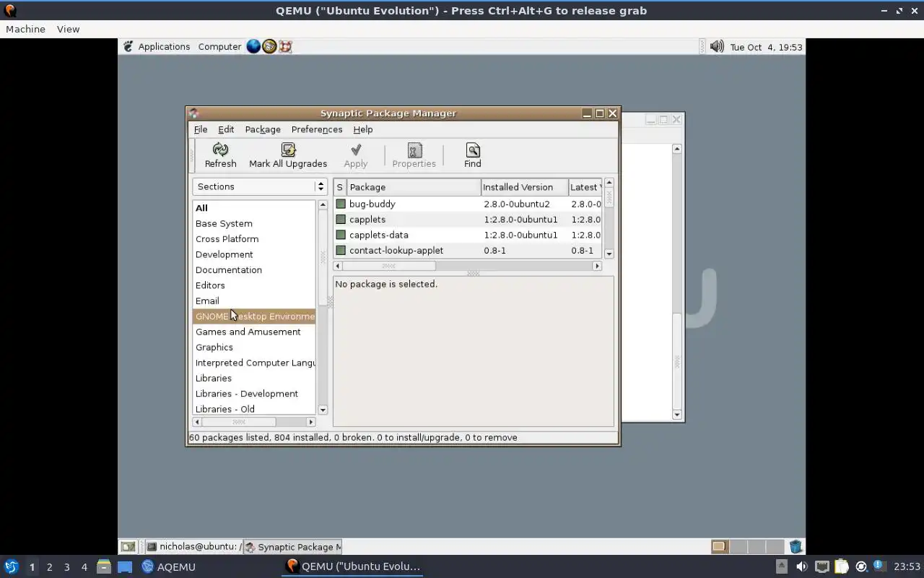Click the package list horizontal scrollbar thumb
The width and height of the screenshot is (924, 578).
[x=388, y=266]
